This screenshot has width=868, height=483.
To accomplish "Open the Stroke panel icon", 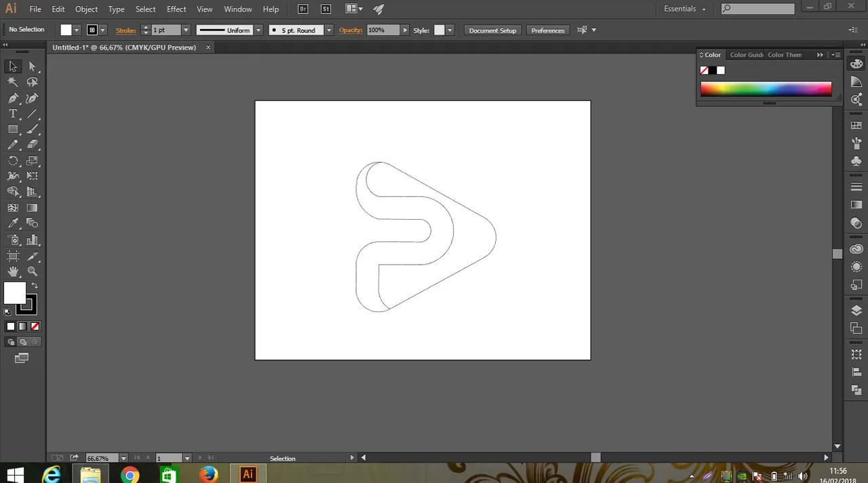I will click(856, 187).
